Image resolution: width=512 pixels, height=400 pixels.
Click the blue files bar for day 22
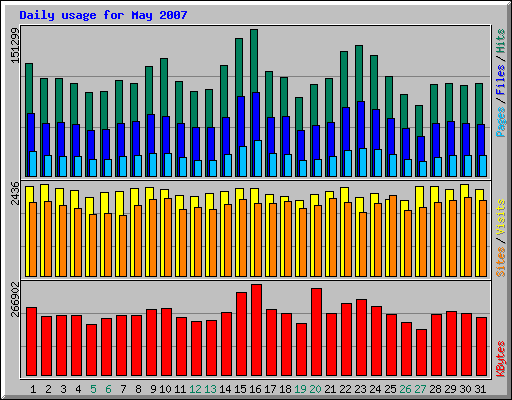(346, 129)
